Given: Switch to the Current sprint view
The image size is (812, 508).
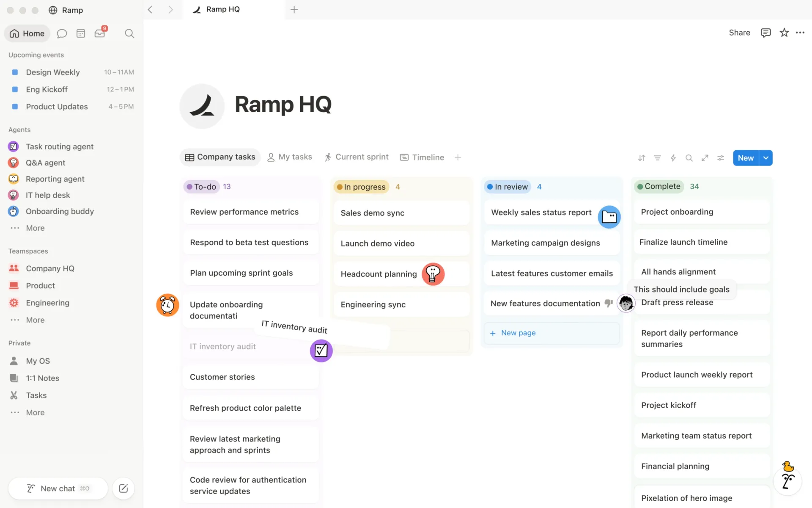Looking at the screenshot, I should pos(357,157).
